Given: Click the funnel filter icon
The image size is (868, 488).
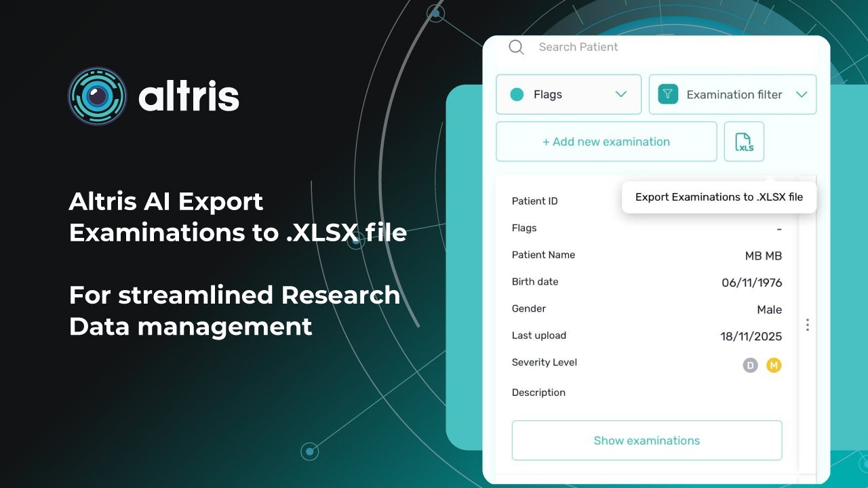Looking at the screenshot, I should point(668,94).
